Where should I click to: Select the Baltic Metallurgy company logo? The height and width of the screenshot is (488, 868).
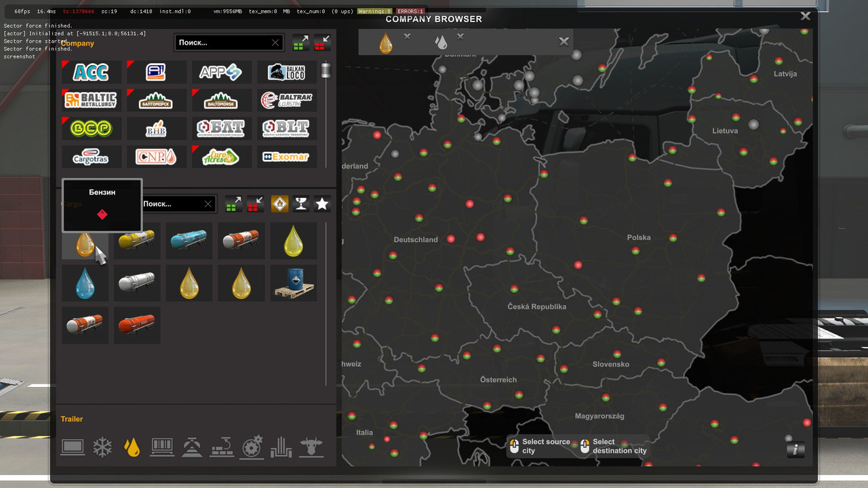click(x=92, y=100)
